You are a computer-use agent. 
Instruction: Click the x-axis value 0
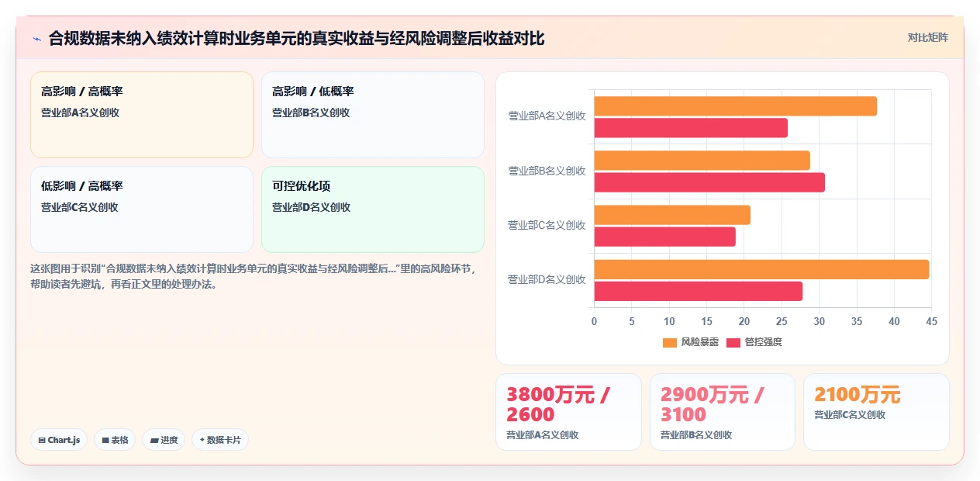pyautogui.click(x=595, y=321)
